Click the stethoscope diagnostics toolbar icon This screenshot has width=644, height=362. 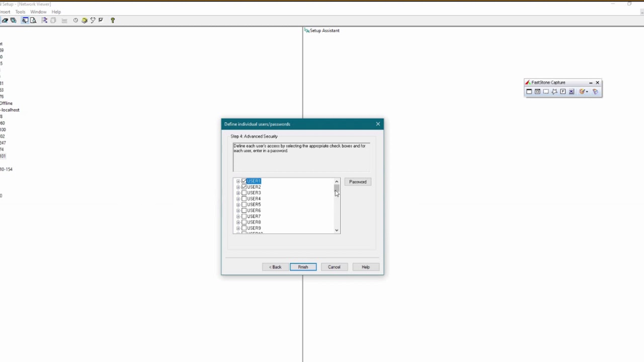click(93, 21)
